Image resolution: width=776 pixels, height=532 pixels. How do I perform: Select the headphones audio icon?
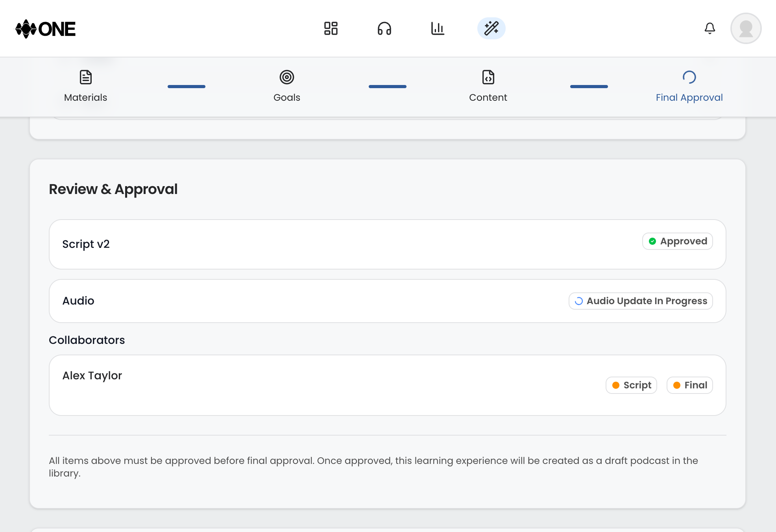coord(384,28)
